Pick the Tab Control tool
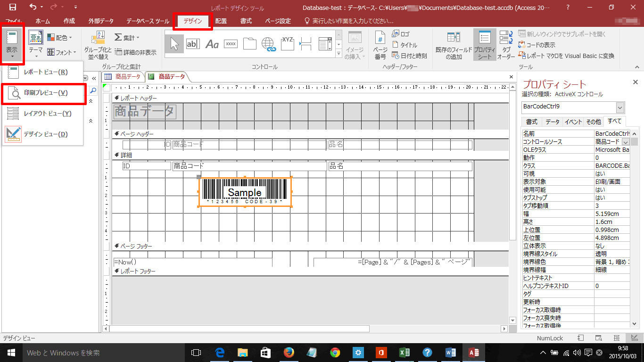 click(x=250, y=44)
